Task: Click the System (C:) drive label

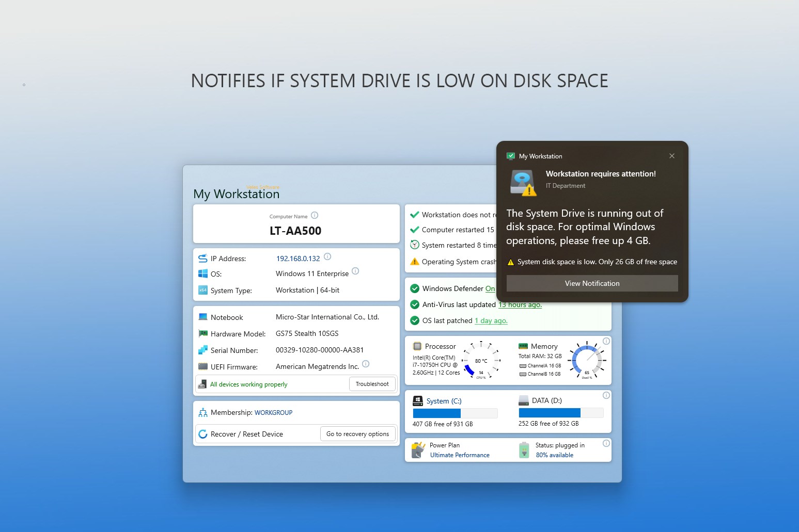Action: click(444, 401)
